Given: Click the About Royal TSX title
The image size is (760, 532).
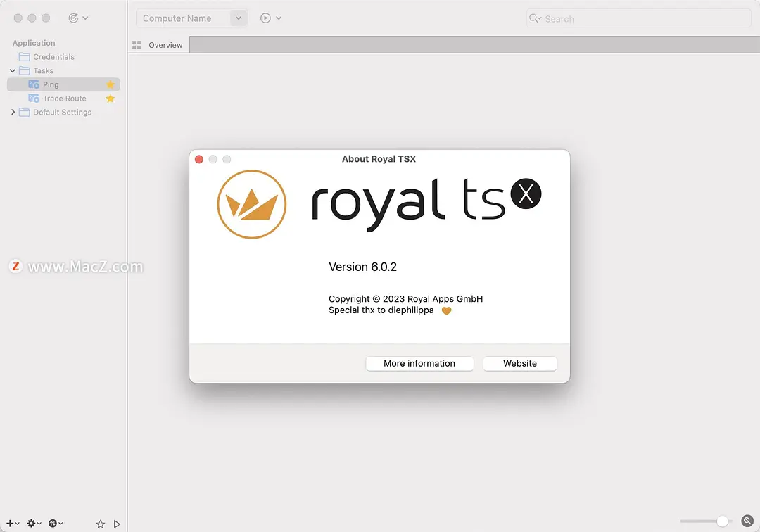Looking at the screenshot, I should [379, 159].
